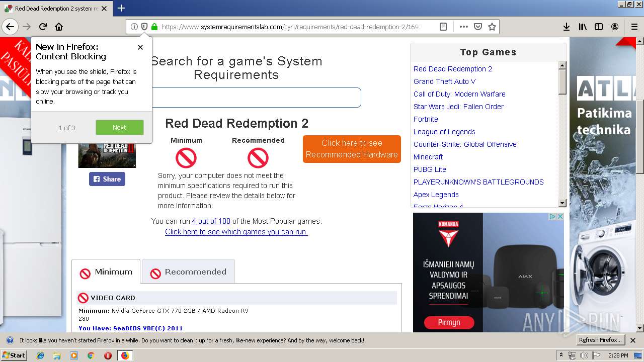The height and width of the screenshot is (362, 644).
Task: Click the Recommended fail status icon
Action: pos(258,158)
